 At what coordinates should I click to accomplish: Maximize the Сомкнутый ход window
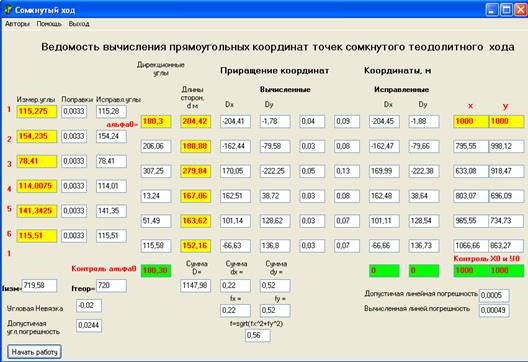coord(506,10)
